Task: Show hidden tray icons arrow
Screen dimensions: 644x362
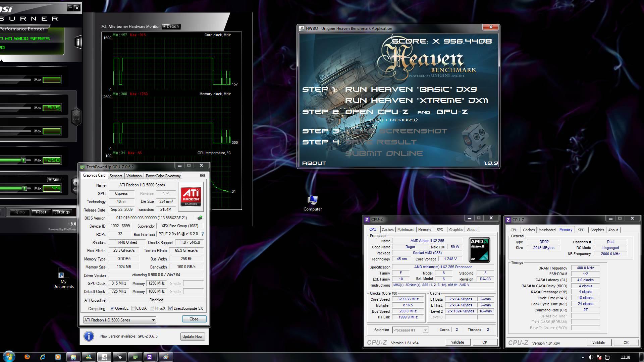Action: [x=583, y=358]
